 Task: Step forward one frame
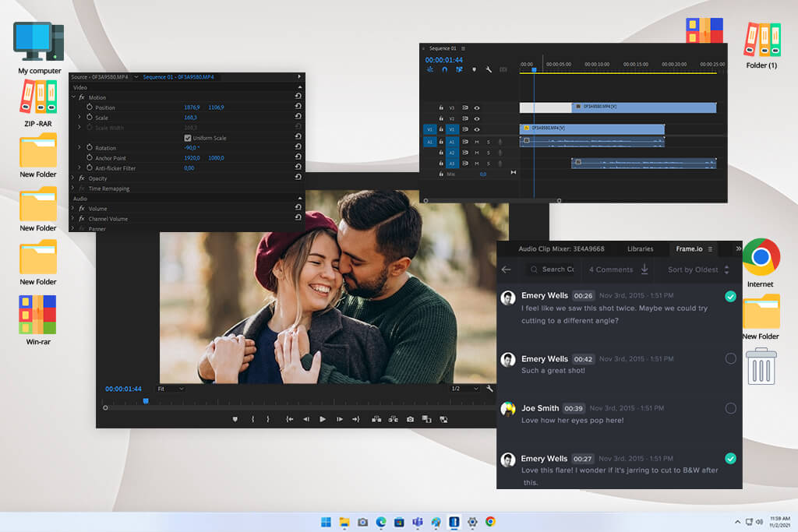[x=340, y=419]
